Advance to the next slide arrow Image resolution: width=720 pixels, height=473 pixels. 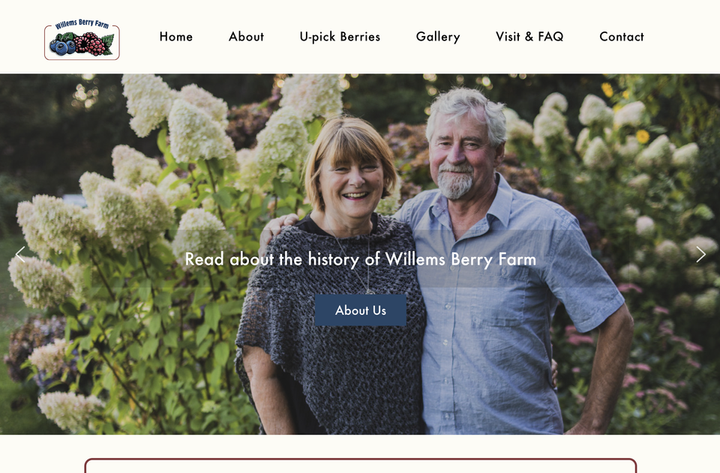click(x=700, y=254)
